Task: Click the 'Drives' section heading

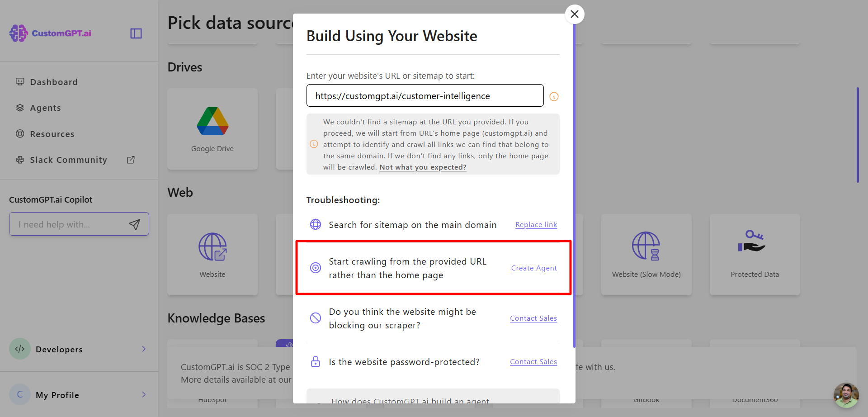Action: 185,67
